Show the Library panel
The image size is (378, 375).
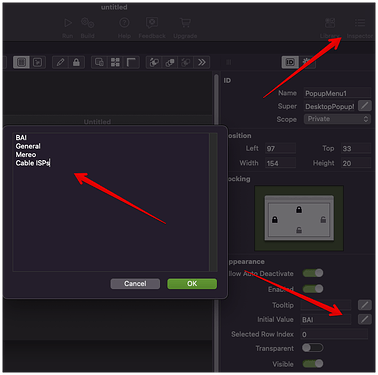click(330, 23)
